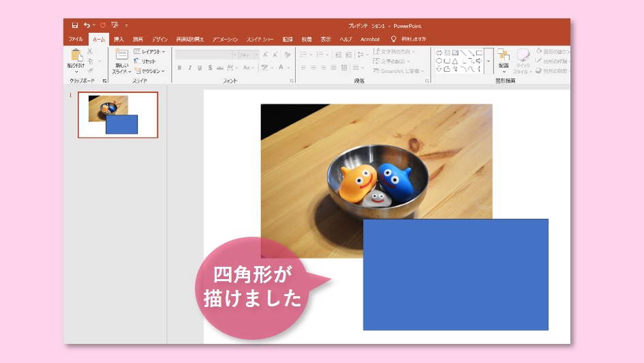Switch to the スライド ショー tab

click(260, 40)
